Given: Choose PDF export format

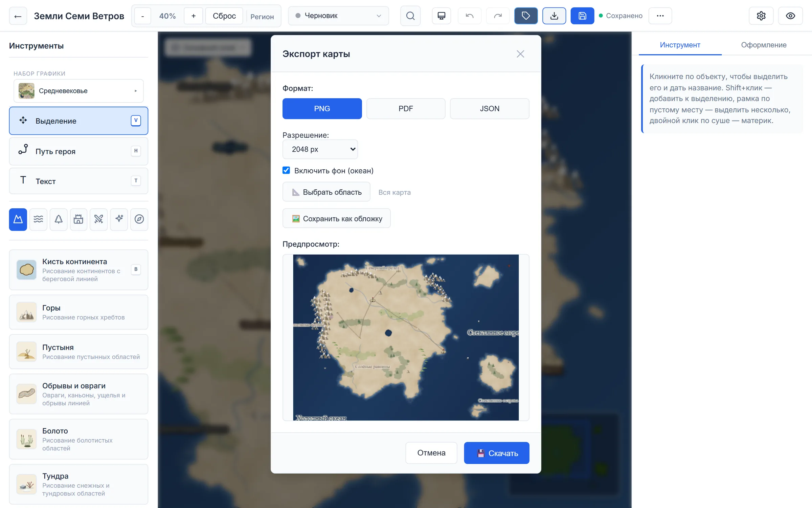Looking at the screenshot, I should pyautogui.click(x=406, y=109).
